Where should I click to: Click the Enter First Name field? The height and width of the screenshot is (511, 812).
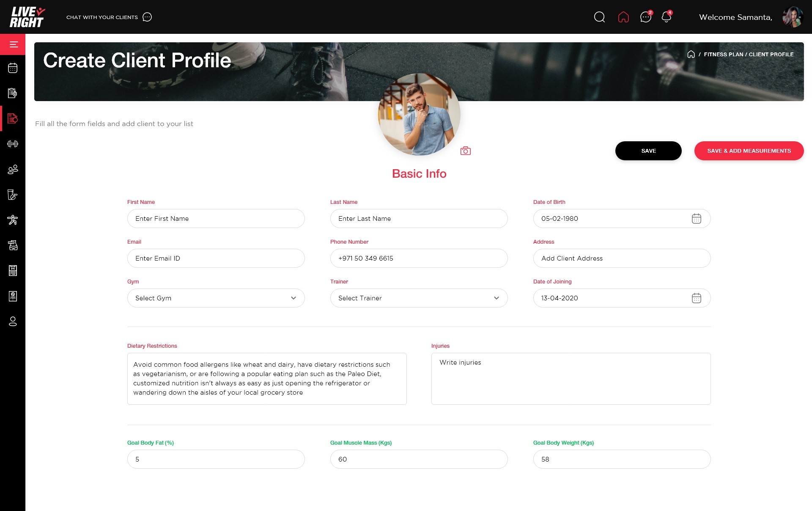(216, 219)
